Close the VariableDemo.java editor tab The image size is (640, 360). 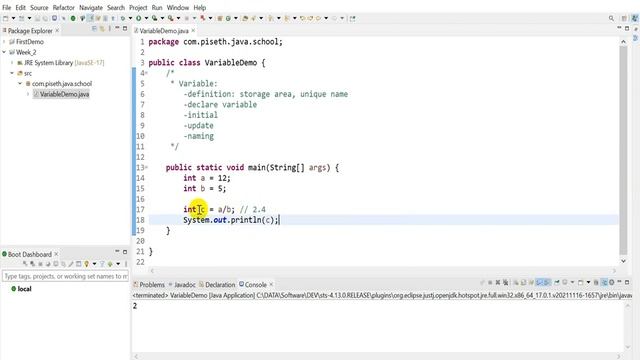pyautogui.click(x=193, y=31)
